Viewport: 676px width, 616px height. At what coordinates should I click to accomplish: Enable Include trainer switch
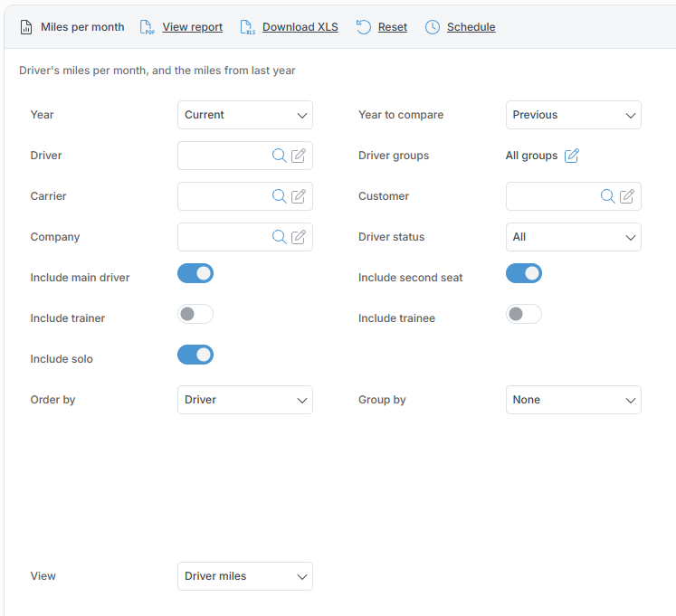(x=195, y=314)
